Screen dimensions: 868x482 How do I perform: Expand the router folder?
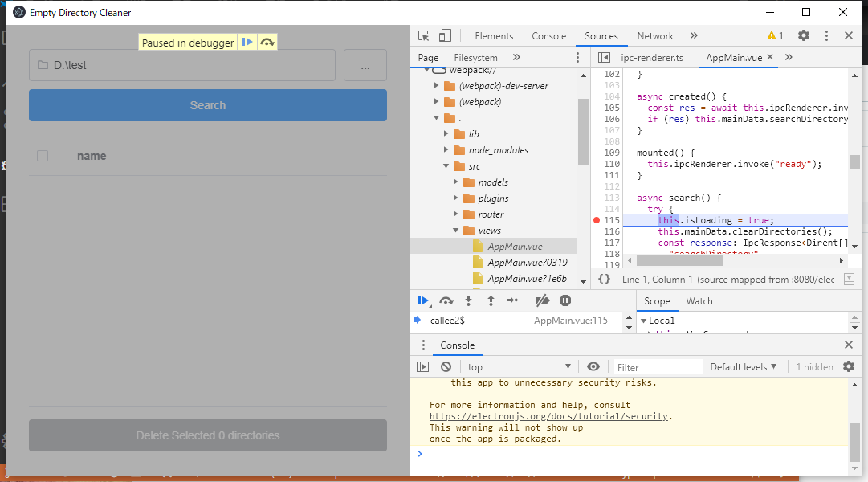(456, 214)
